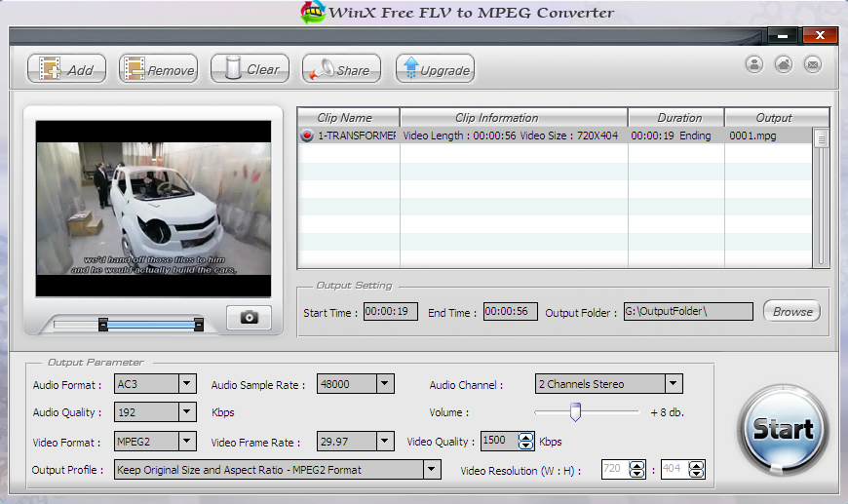Close the converter window

coord(820,36)
